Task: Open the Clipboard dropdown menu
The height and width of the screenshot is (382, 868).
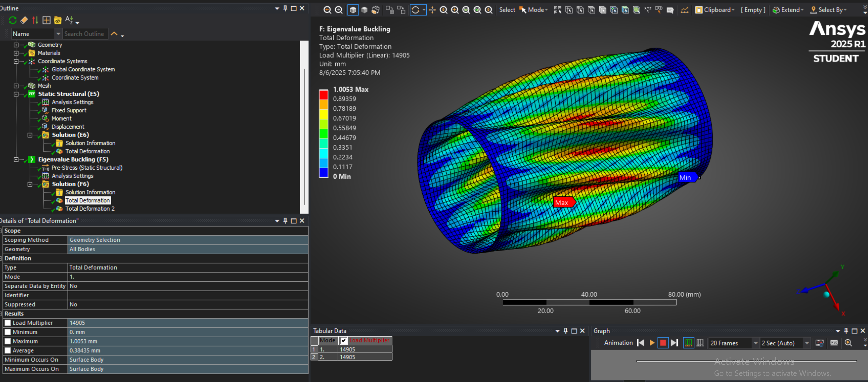Action: (x=733, y=10)
